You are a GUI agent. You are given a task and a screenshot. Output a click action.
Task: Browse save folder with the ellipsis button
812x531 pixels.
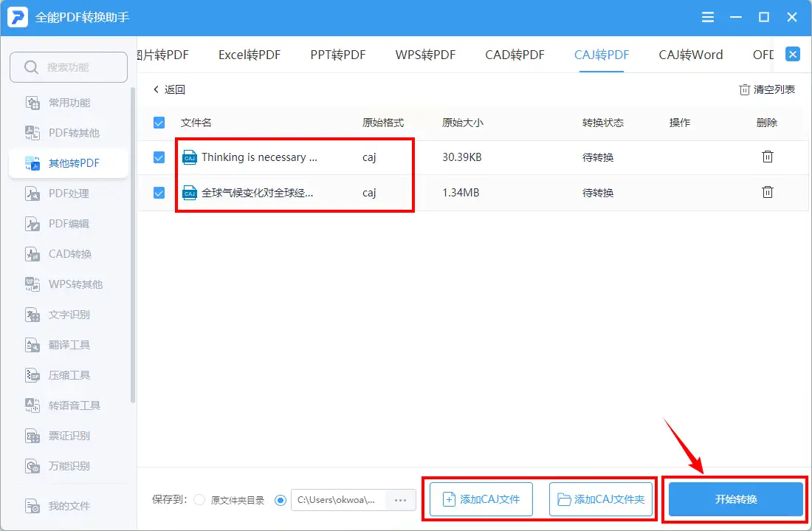click(x=400, y=501)
